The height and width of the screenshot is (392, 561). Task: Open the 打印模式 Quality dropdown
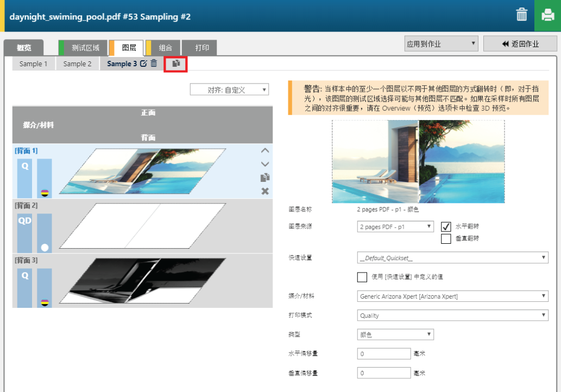click(x=453, y=315)
